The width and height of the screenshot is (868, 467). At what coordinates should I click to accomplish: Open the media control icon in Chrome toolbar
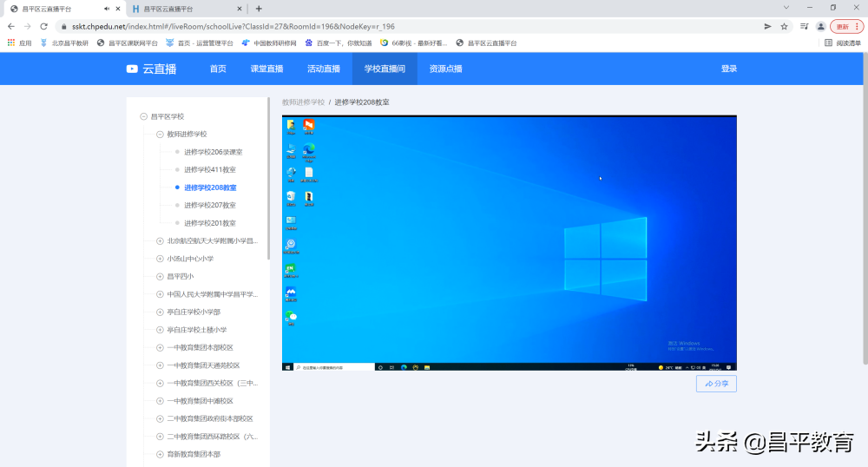805,26
